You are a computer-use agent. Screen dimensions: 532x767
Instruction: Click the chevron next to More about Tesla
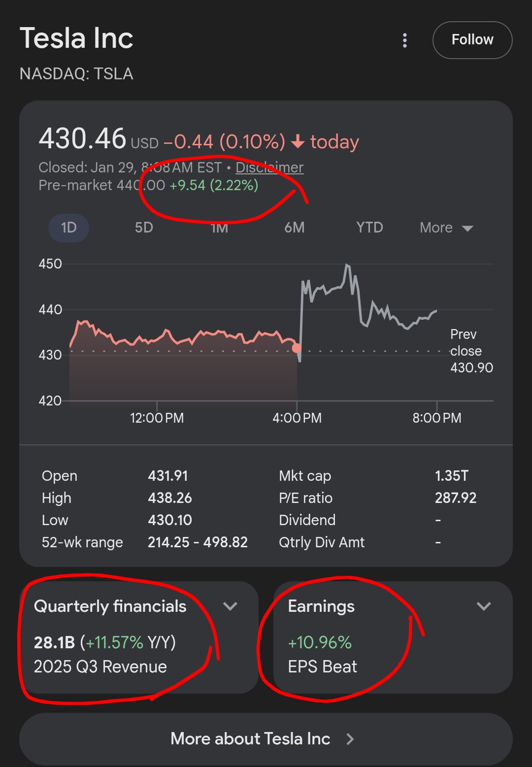point(350,739)
